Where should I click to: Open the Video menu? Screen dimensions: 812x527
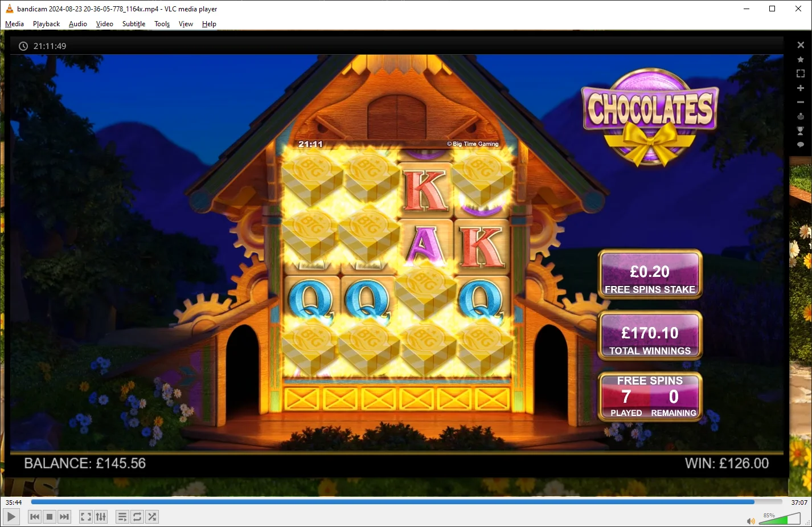[105, 24]
